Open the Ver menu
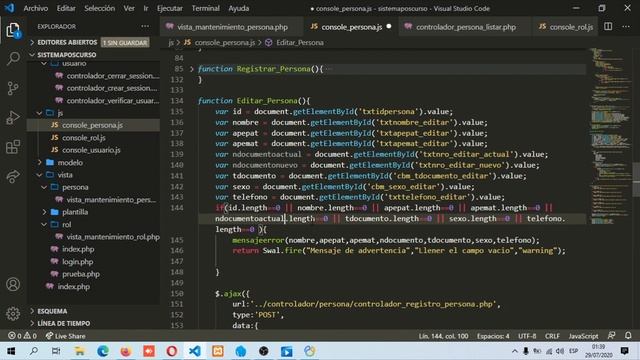 point(129,8)
